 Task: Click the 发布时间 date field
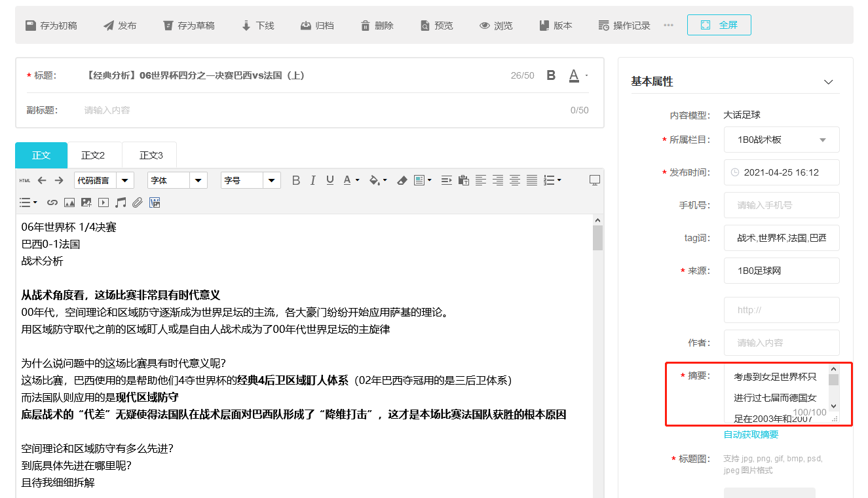pyautogui.click(x=782, y=172)
